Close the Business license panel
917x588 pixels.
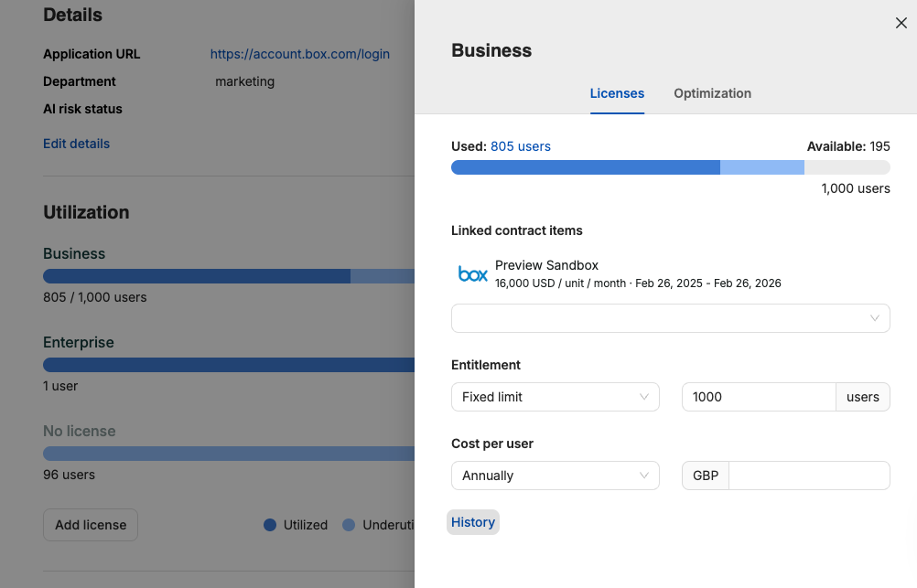pos(901,23)
